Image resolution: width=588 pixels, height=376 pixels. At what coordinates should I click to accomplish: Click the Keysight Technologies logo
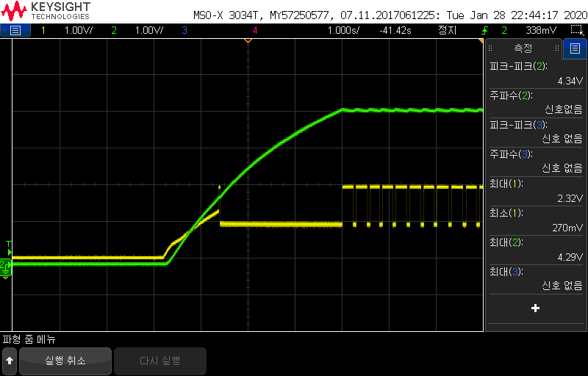click(x=46, y=11)
